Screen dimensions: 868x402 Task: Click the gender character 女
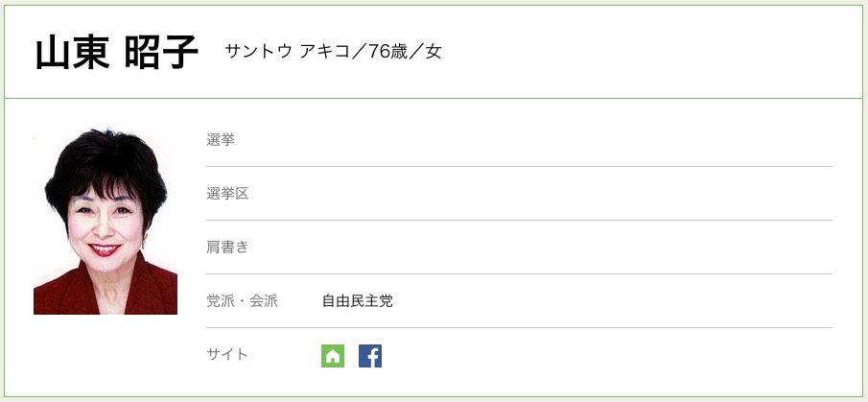[x=434, y=52]
